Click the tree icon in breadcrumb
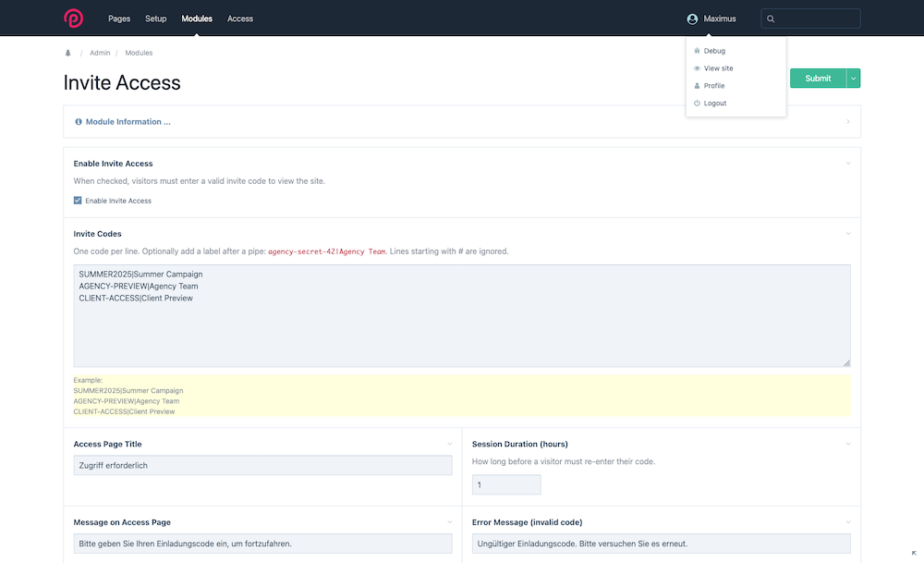The width and height of the screenshot is (924, 563). coord(67,54)
